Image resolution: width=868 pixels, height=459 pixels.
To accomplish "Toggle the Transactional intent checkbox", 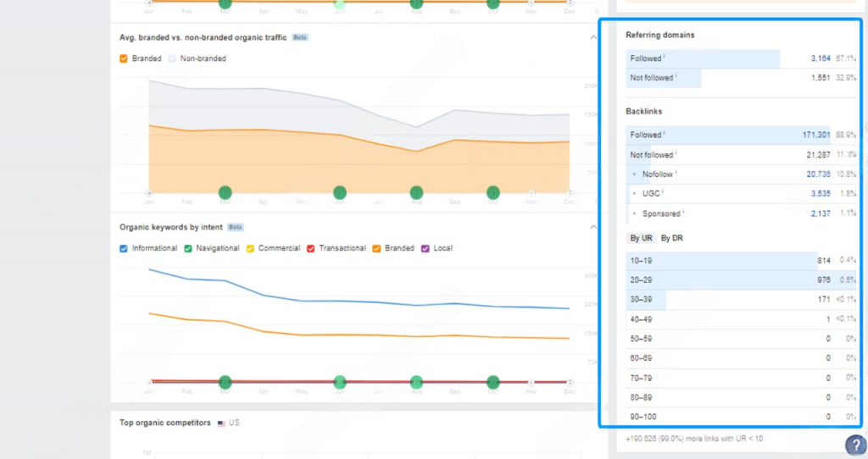I will coord(310,249).
